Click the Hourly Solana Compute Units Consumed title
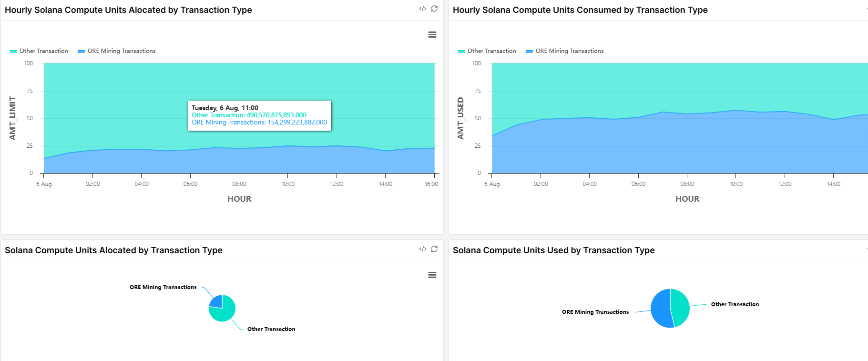This screenshot has height=361, width=868. coord(580,10)
